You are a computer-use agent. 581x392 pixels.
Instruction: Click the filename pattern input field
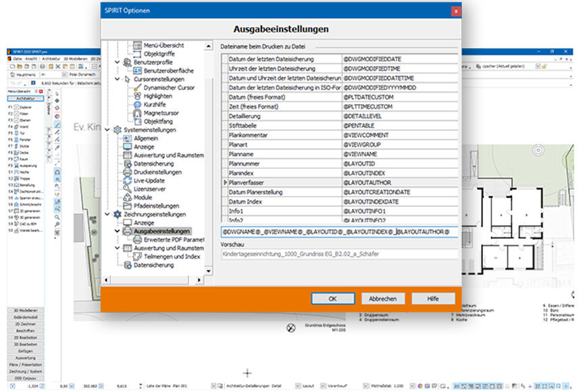(339, 231)
